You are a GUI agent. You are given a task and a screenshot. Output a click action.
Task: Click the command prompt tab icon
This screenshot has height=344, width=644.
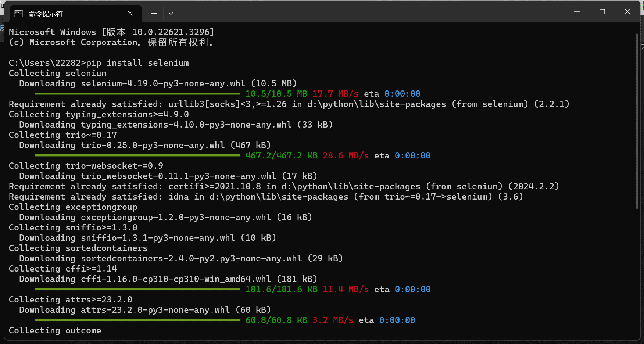pos(18,14)
